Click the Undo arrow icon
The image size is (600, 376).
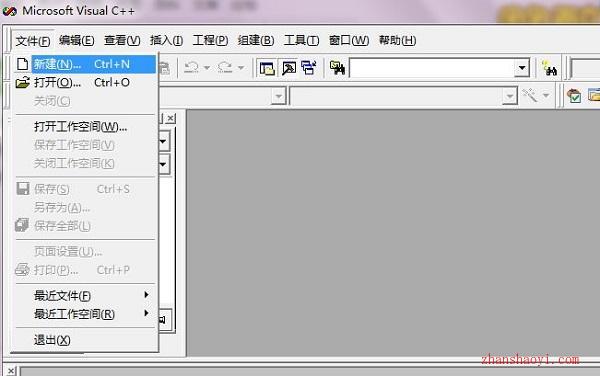click(x=192, y=68)
